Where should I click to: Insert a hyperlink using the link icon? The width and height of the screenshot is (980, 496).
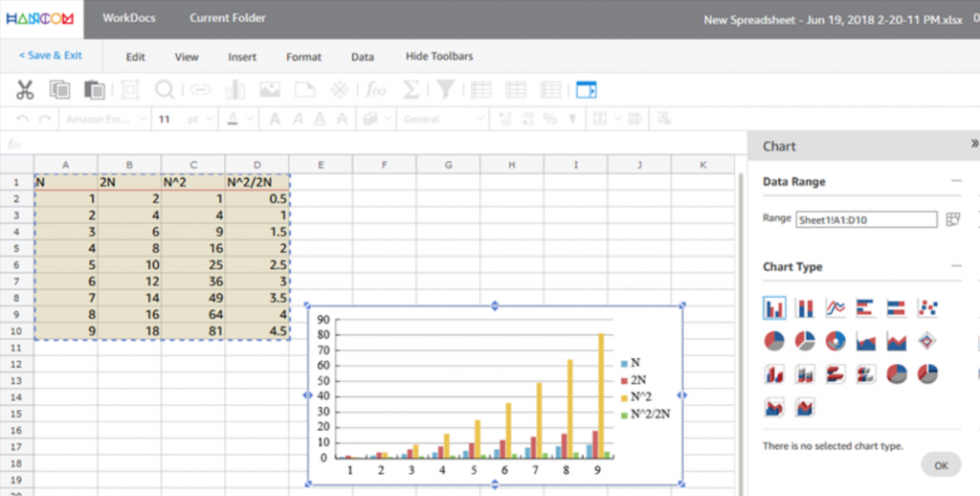click(200, 90)
